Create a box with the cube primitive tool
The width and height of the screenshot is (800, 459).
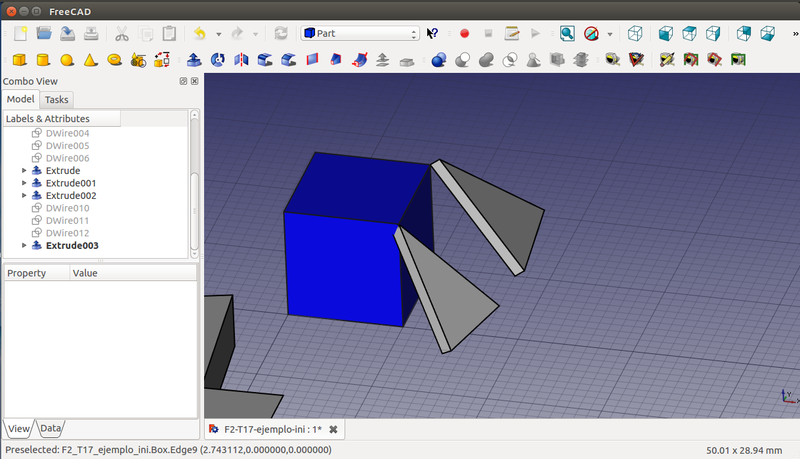(18, 60)
